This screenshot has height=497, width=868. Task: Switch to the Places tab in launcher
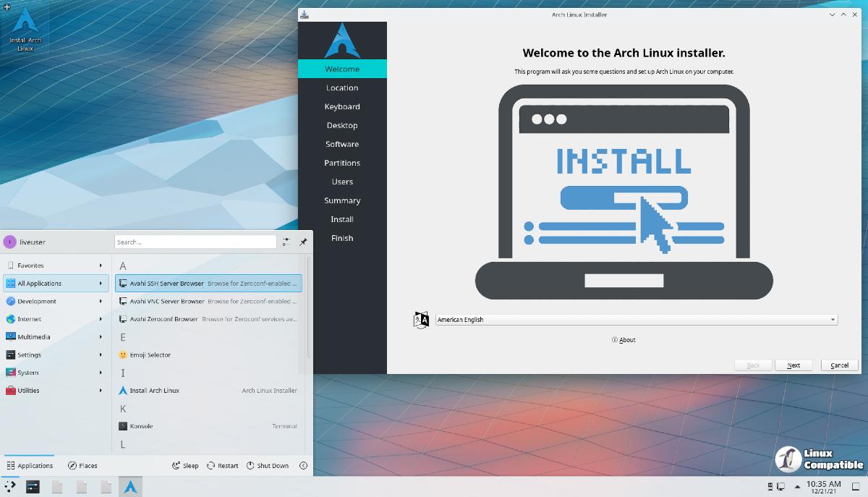point(82,466)
